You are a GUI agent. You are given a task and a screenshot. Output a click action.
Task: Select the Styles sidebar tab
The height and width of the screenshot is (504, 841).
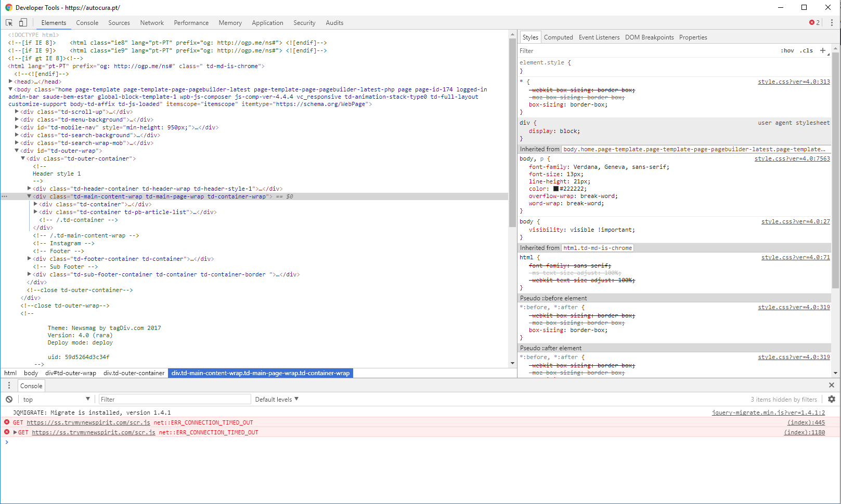pyautogui.click(x=531, y=37)
